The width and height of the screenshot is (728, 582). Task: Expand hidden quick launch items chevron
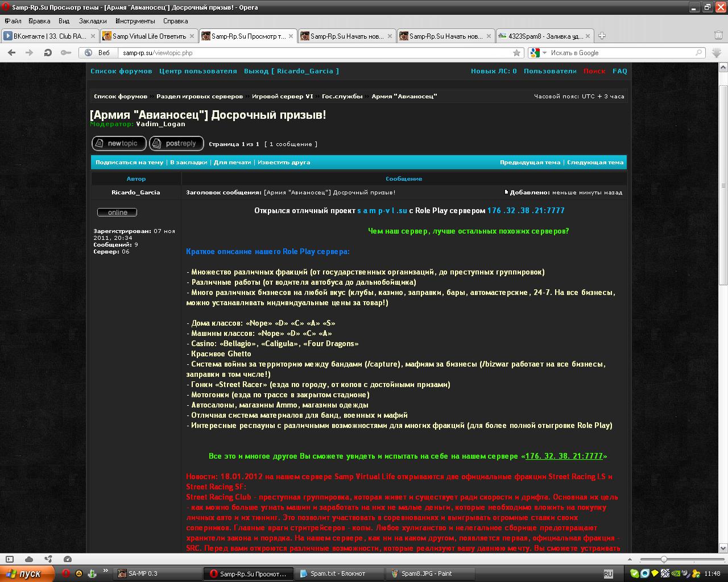pyautogui.click(x=105, y=571)
